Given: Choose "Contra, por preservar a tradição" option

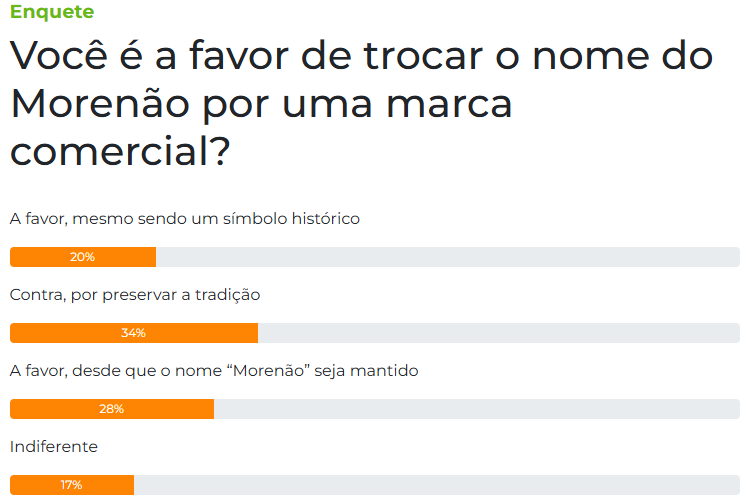Looking at the screenshot, I should click(134, 294).
